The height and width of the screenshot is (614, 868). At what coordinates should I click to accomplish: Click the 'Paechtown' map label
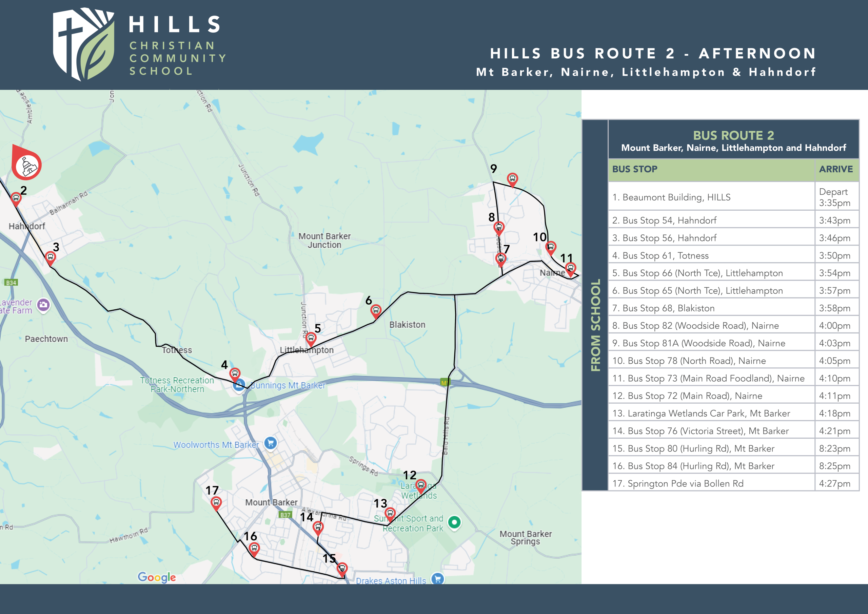46,339
